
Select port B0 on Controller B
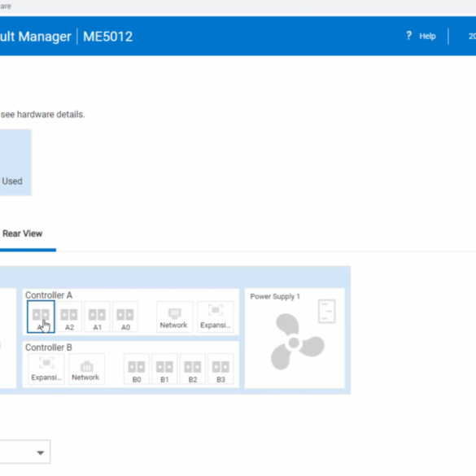[x=137, y=369]
